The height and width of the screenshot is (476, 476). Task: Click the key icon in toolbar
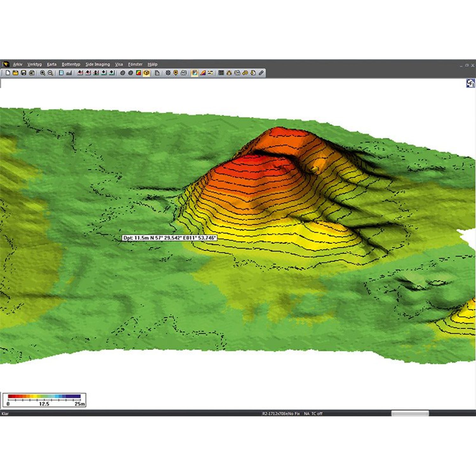tap(245, 73)
